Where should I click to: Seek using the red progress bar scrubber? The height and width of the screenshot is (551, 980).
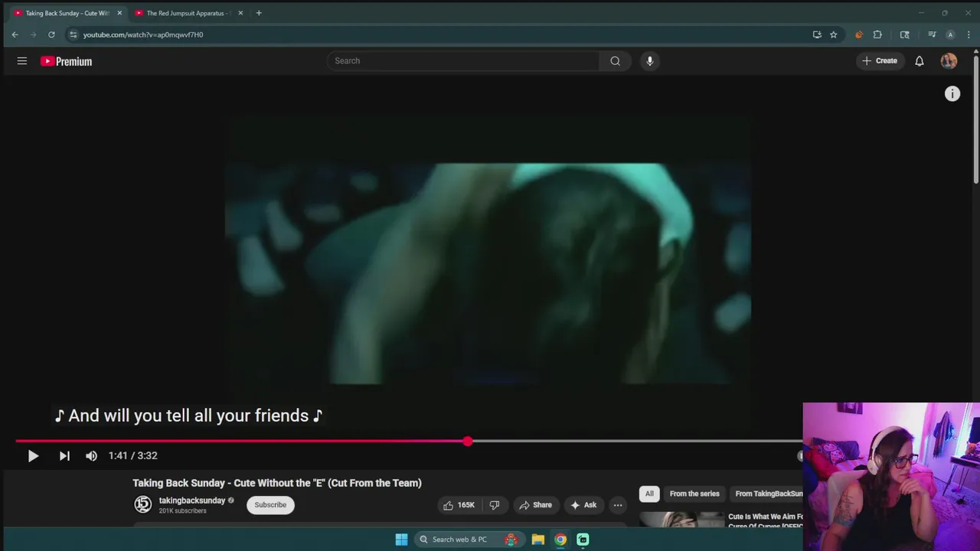point(468,442)
